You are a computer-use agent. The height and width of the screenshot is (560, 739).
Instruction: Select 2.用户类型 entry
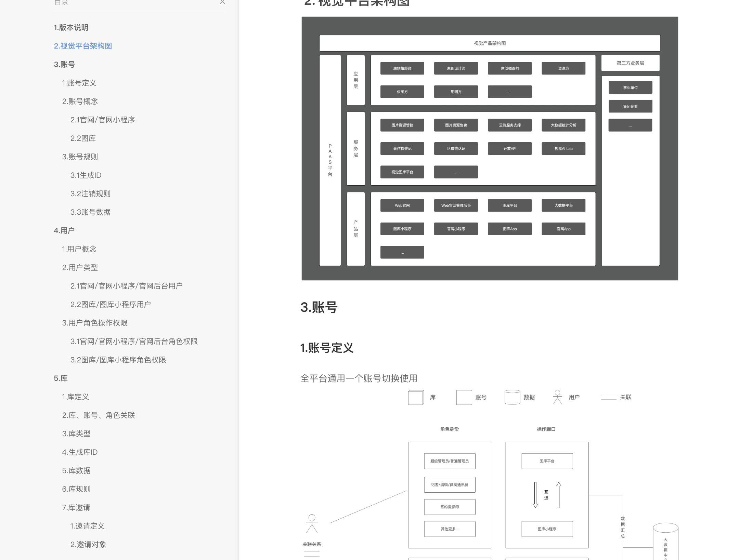[80, 267]
